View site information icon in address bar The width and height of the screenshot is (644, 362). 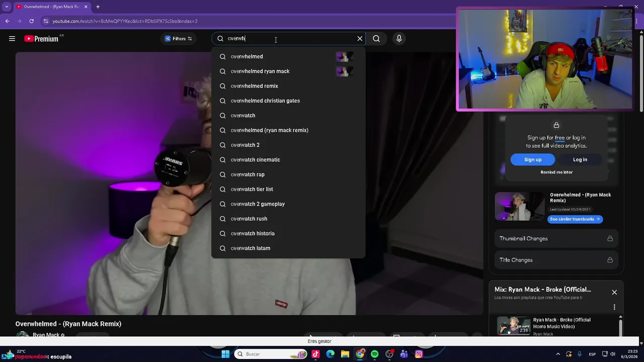pyautogui.click(x=46, y=21)
